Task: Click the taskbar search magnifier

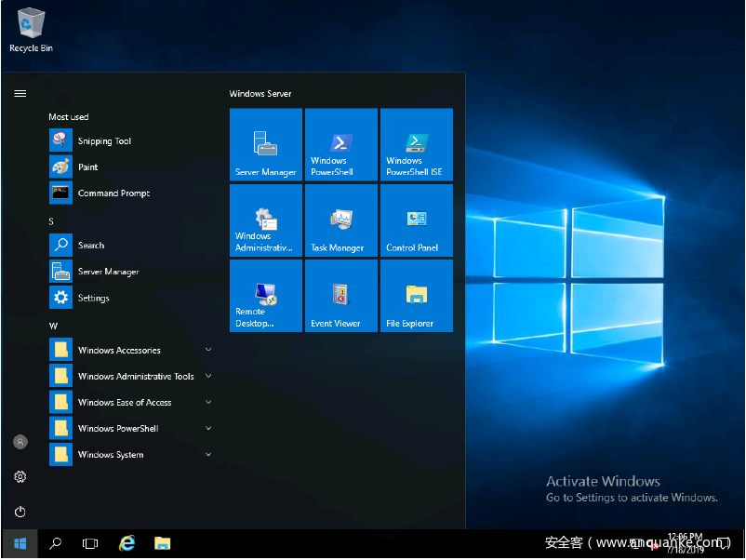Action: [x=55, y=543]
